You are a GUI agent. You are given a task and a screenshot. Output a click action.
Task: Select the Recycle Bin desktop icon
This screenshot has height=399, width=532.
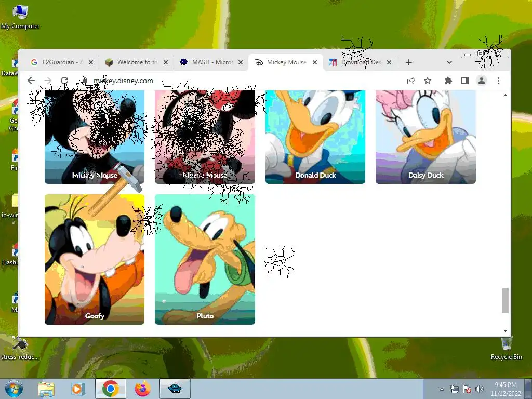point(506,348)
